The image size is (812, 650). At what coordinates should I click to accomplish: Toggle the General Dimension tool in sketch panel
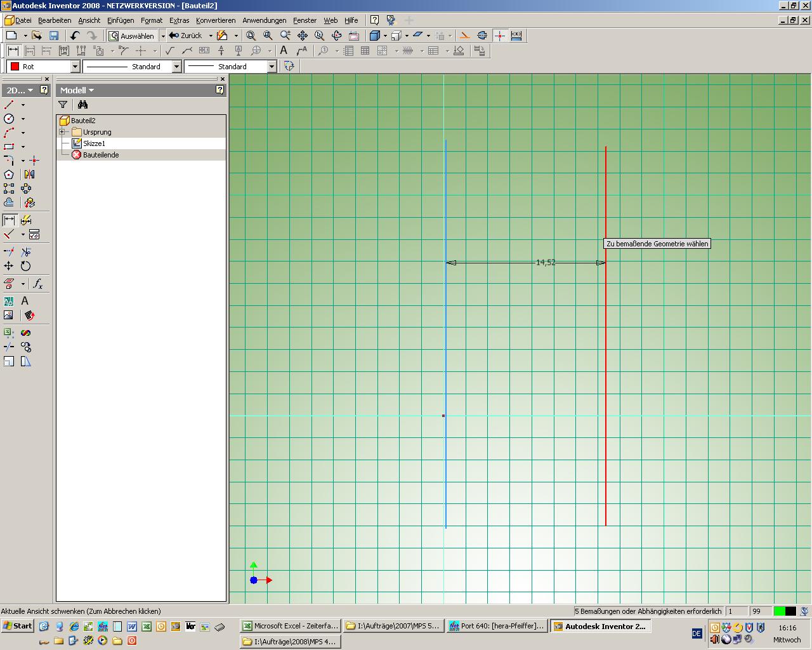[x=10, y=220]
